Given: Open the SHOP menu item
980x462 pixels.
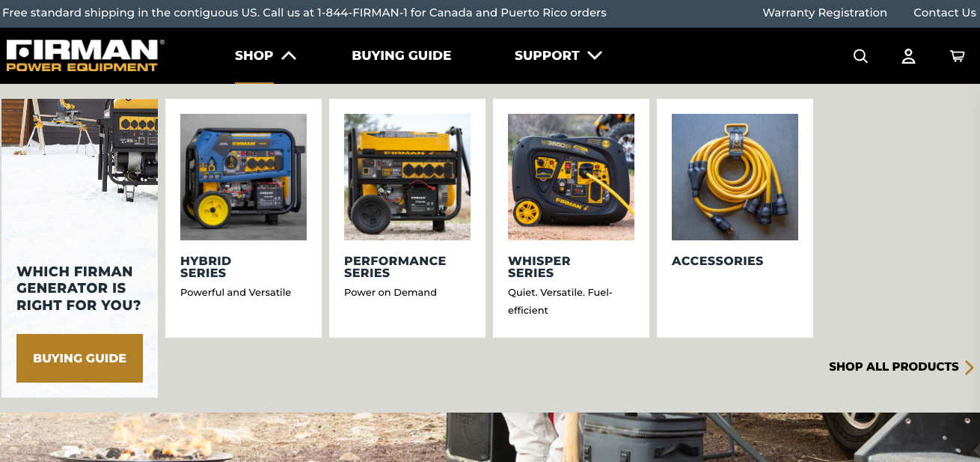Looking at the screenshot, I should click(254, 55).
